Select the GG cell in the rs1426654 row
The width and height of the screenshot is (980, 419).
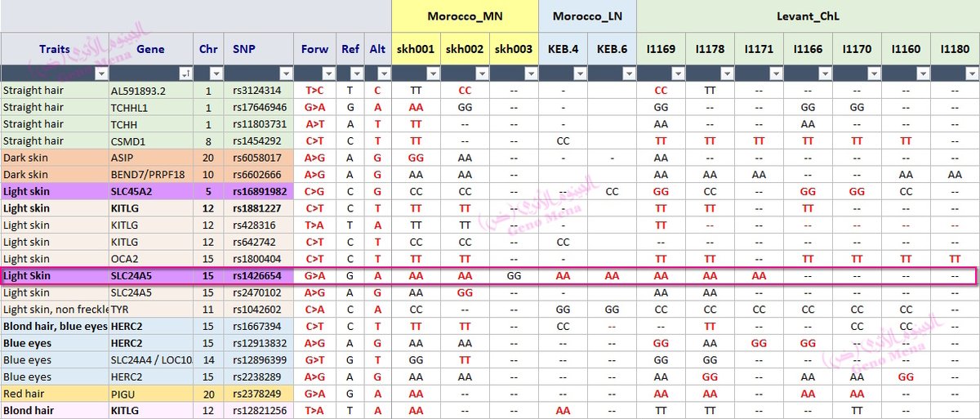tap(514, 276)
